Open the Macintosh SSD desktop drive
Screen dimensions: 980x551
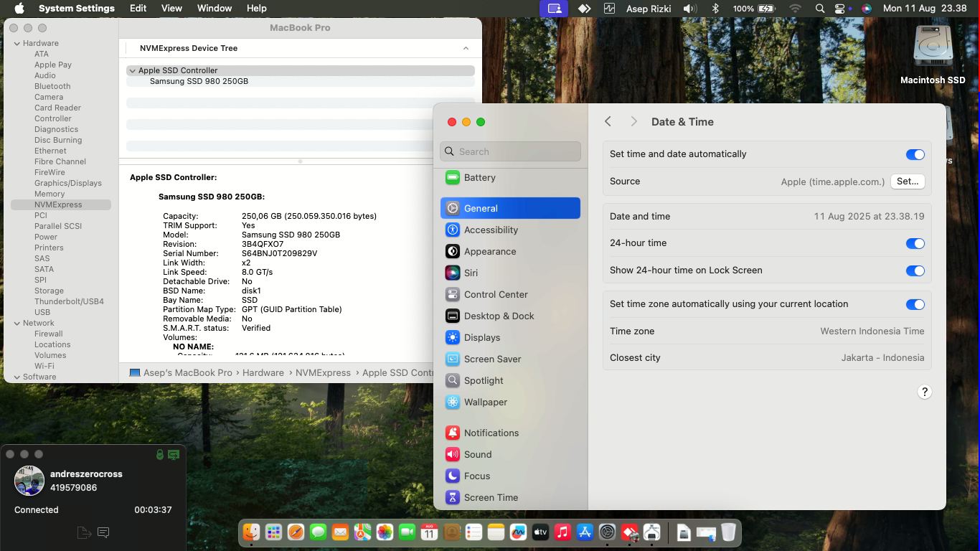pyautogui.click(x=933, y=49)
